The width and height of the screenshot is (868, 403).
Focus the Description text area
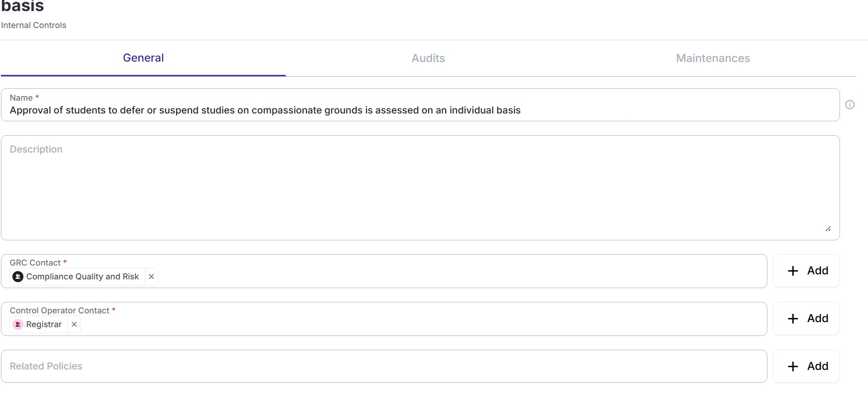click(x=420, y=187)
